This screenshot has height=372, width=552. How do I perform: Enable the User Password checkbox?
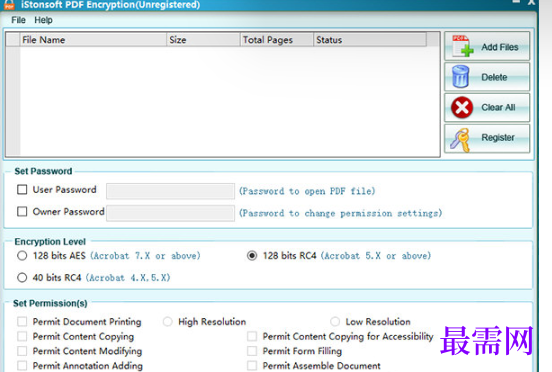coord(22,190)
